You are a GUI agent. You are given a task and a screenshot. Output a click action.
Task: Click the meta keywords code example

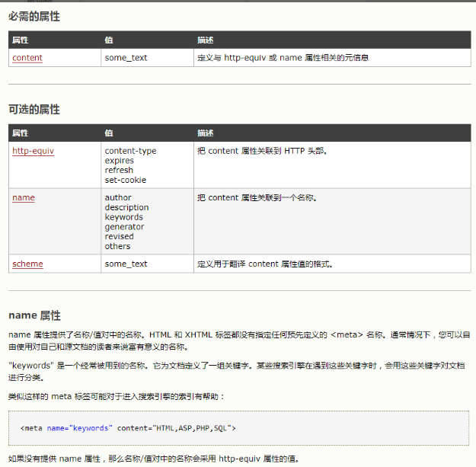pos(238,428)
